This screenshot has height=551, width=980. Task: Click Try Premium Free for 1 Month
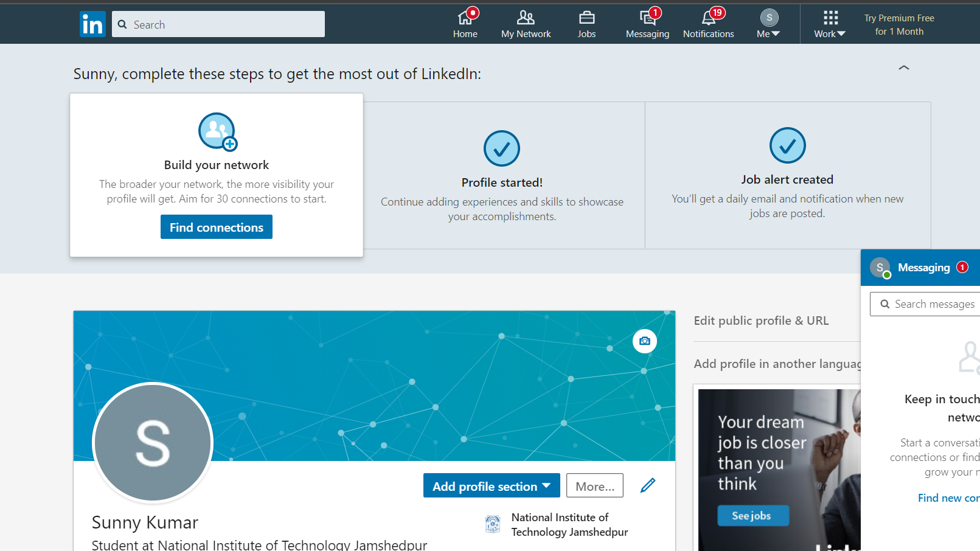(x=899, y=25)
